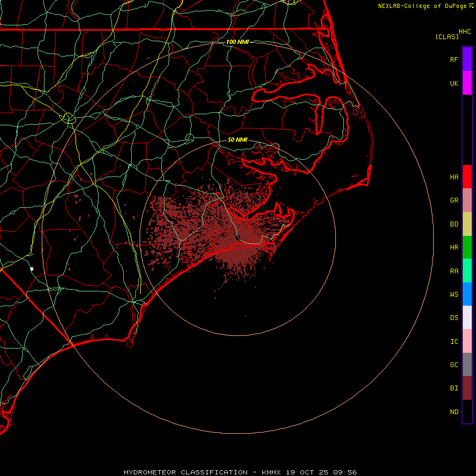Click the UK legend label

click(454, 83)
